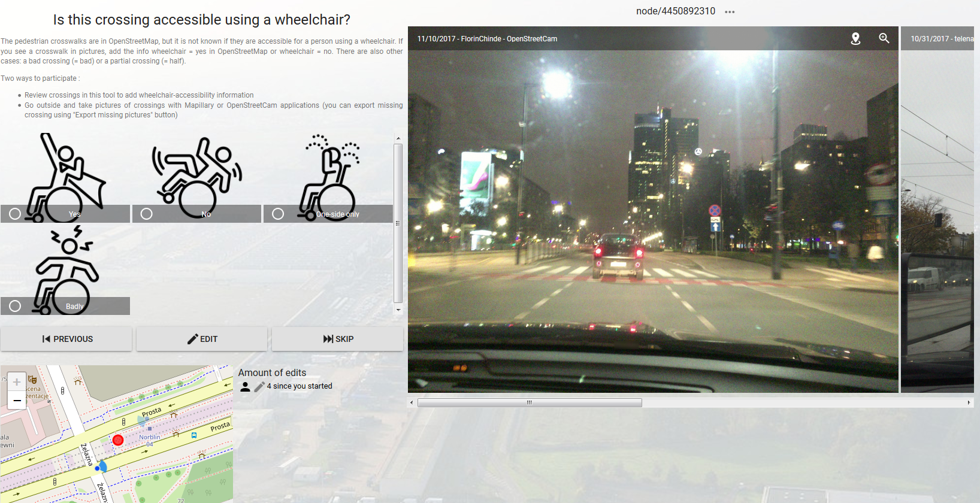Zoom out on the map with minus
Viewport: 980px width, 503px height.
pos(17,400)
